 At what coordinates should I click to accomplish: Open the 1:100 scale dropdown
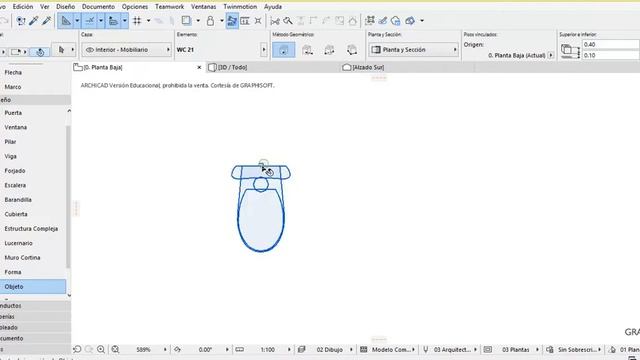pos(289,349)
